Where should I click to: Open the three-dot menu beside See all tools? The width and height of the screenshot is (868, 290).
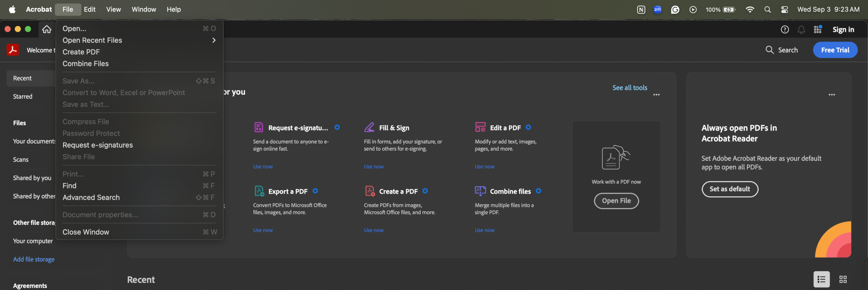click(x=656, y=95)
